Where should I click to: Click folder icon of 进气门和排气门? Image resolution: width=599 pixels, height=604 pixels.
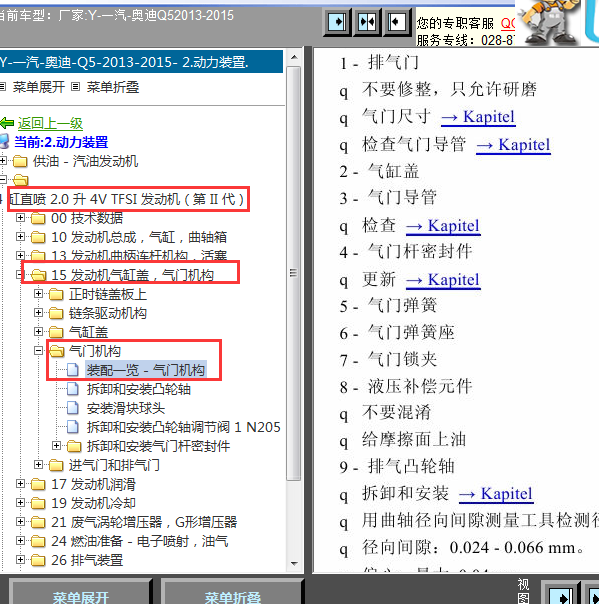56,465
